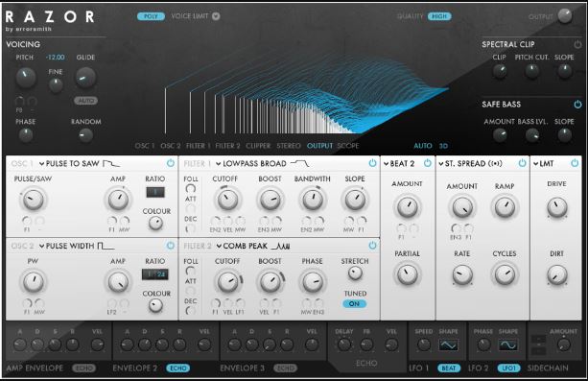Enable ECHO toggle for Amp Envelope
Viewport: 588px width, 381px height.
coord(84,369)
